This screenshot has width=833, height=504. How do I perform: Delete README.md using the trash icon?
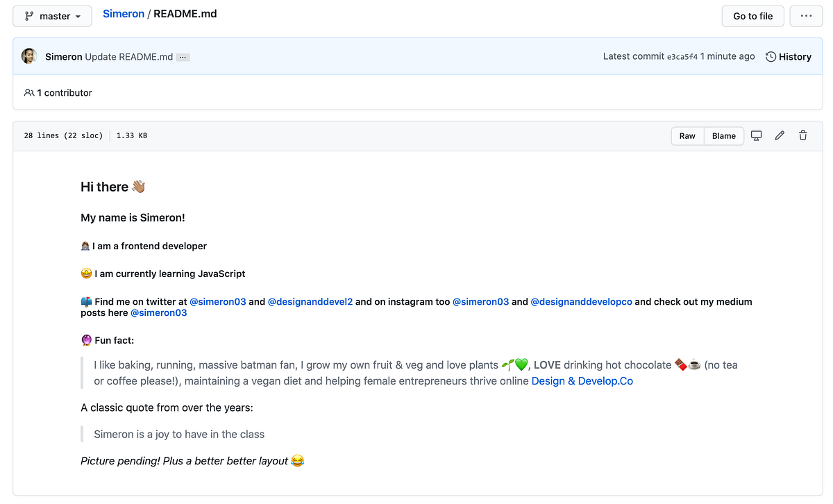802,135
